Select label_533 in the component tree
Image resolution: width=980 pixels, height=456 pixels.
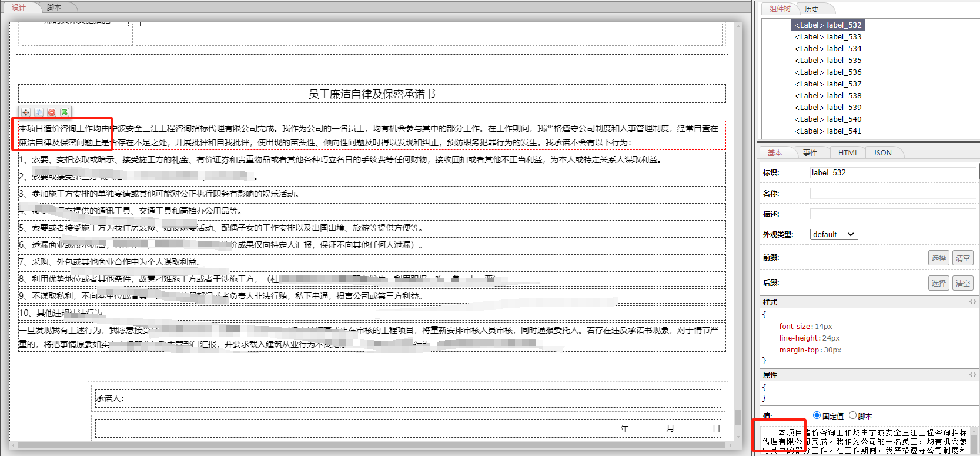tap(828, 37)
